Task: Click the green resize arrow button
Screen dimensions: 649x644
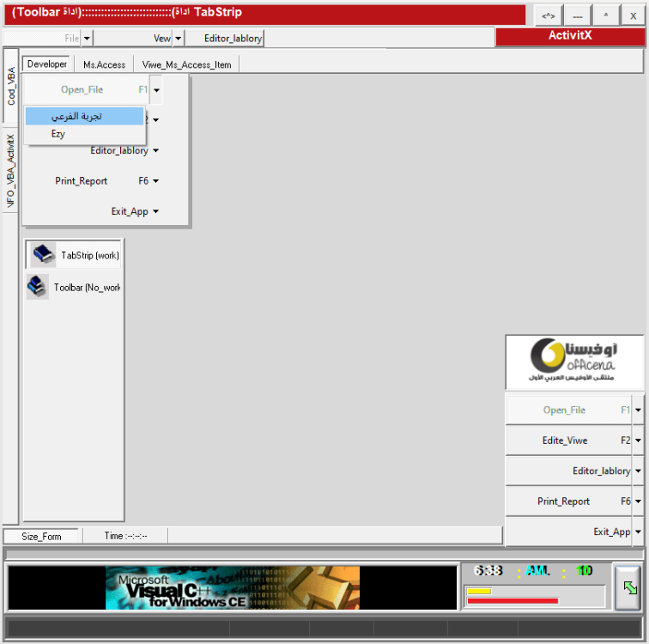Action: [630, 587]
